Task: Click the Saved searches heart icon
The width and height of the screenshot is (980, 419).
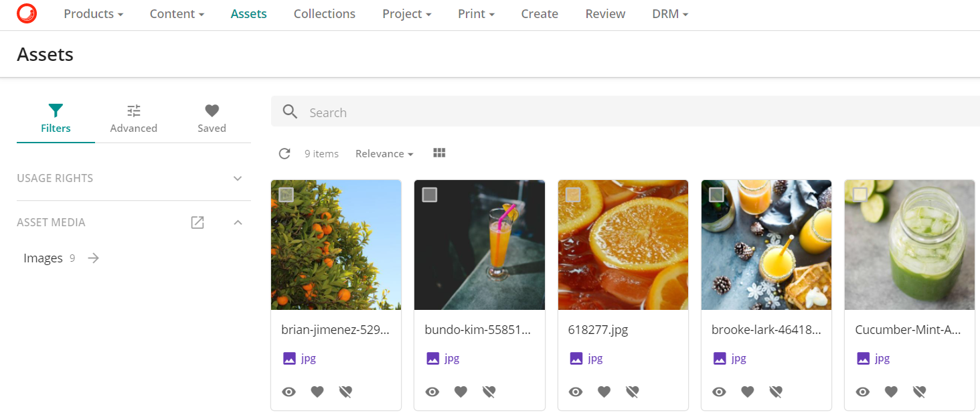Action: tap(212, 110)
